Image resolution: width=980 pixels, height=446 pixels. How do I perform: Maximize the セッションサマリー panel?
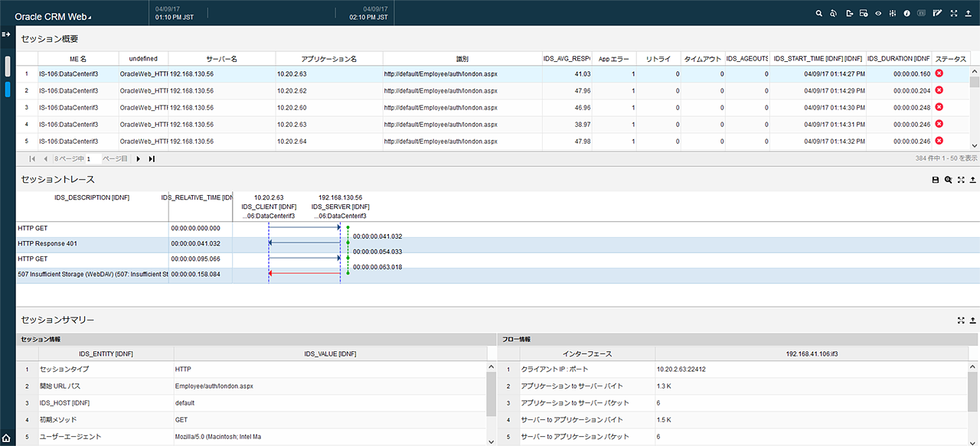coord(961,321)
